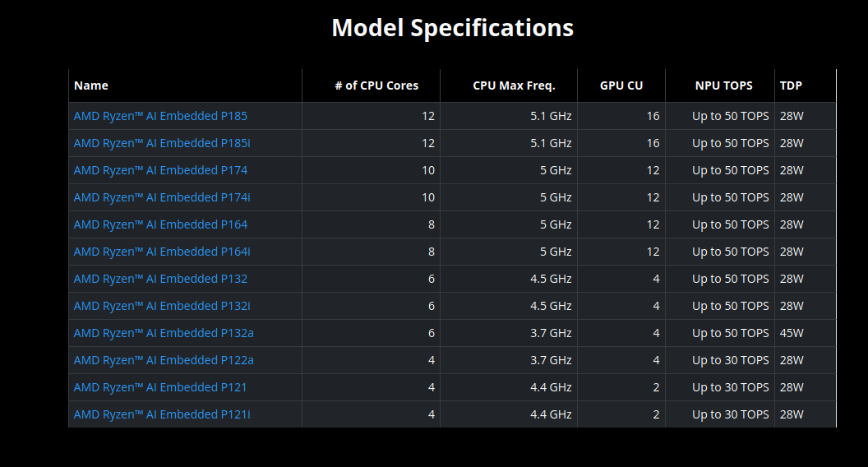The width and height of the screenshot is (868, 467).
Task: Click the AMD Ryzen AI Embedded P132i link
Action: (x=162, y=306)
